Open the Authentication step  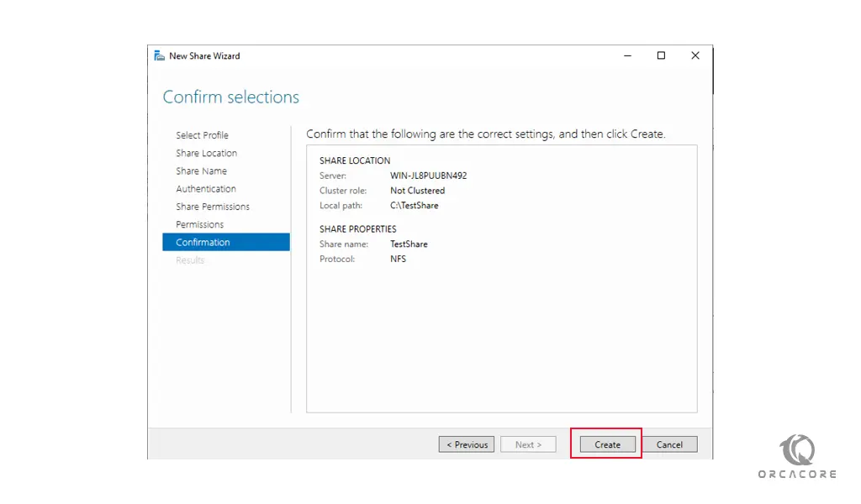click(206, 189)
